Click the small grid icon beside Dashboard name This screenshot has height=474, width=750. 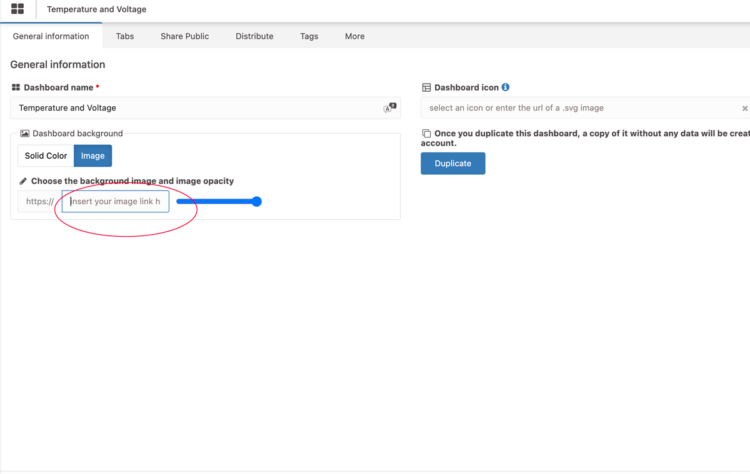click(x=16, y=88)
